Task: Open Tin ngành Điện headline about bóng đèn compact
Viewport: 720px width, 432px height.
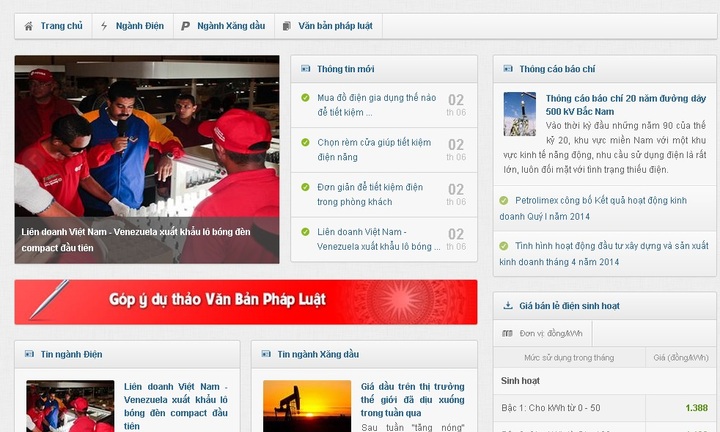Action: 176,406
